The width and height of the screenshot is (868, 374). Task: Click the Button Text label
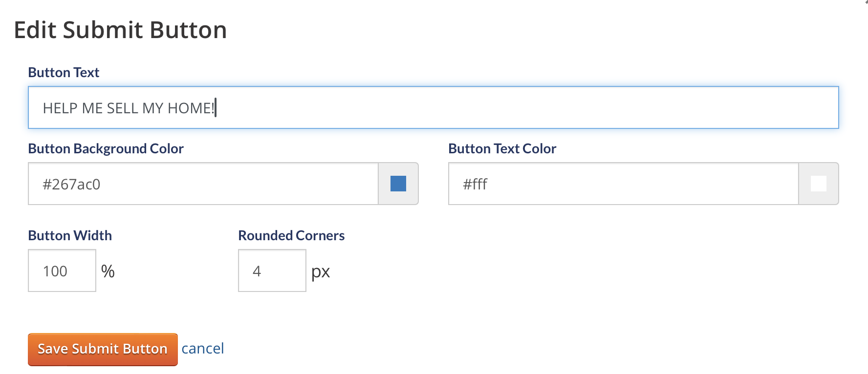click(x=64, y=72)
